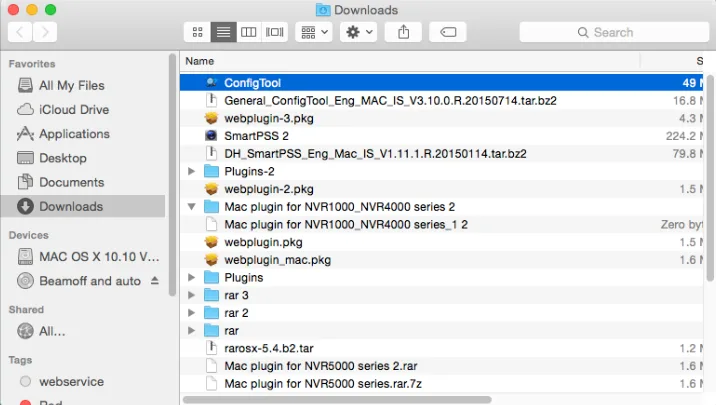This screenshot has height=405, width=716.
Task: Switch to column view
Action: [x=248, y=32]
